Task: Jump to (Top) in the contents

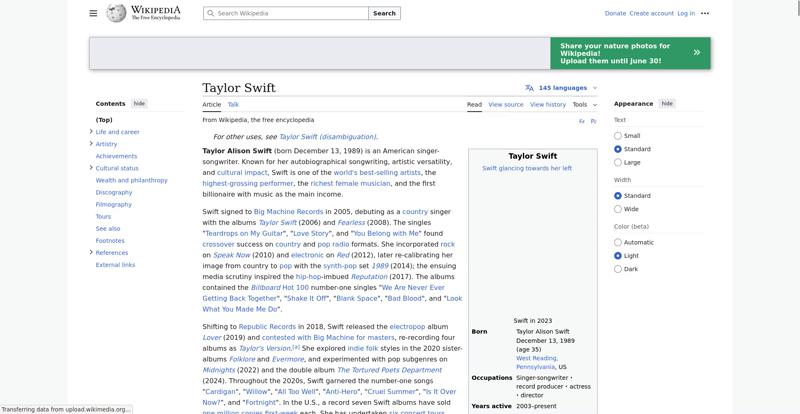Action: (104, 120)
